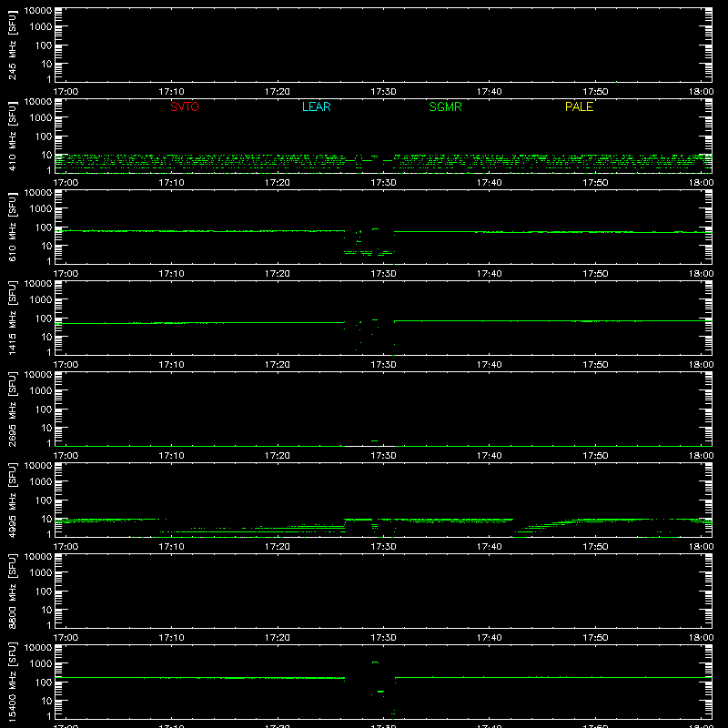Select the 2695 MHz [SFU] axis title
The image size is (728, 728).
pos(12,409)
